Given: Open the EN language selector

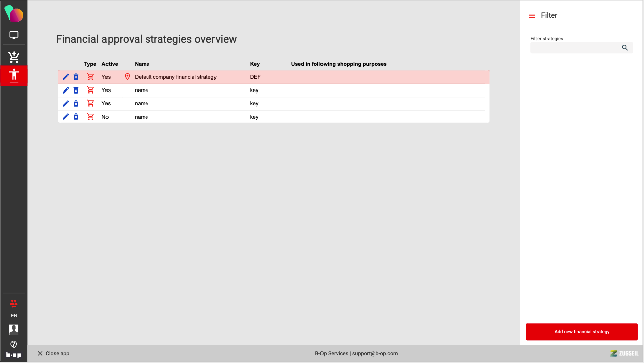Looking at the screenshot, I should (x=14, y=316).
